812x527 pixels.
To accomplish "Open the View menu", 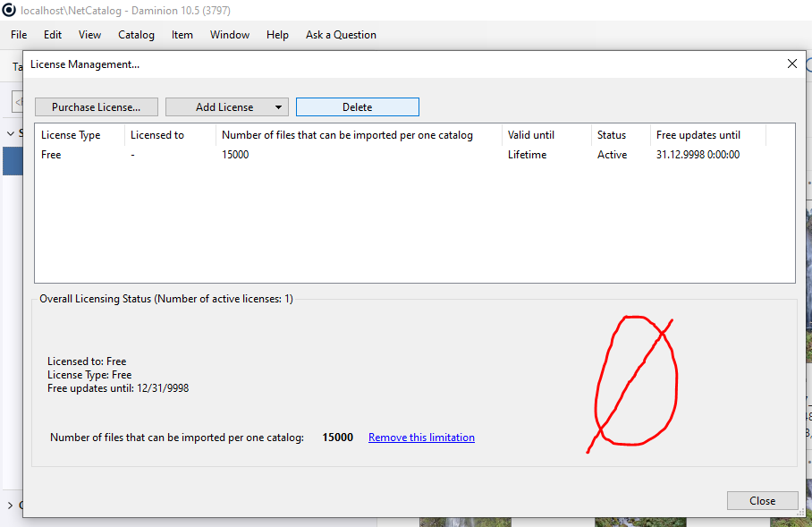I will [x=89, y=35].
